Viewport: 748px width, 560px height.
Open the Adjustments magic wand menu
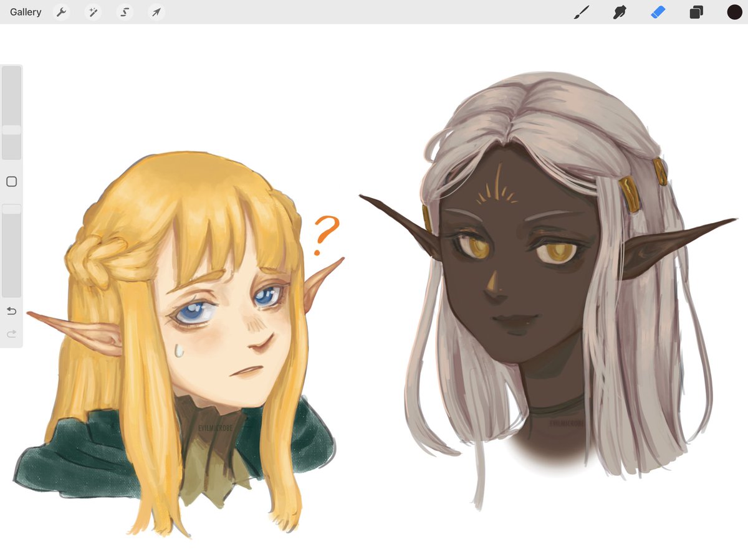tap(93, 12)
